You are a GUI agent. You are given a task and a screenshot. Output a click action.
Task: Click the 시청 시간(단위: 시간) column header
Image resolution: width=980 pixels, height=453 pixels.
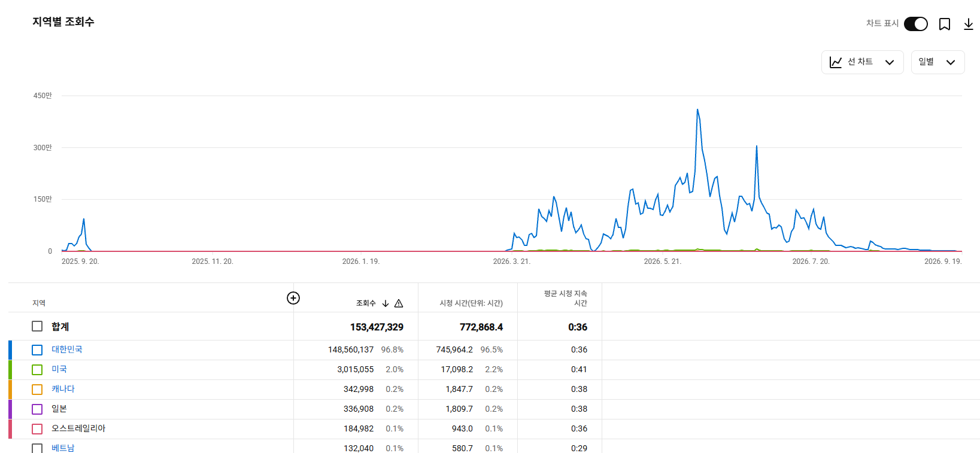point(471,303)
